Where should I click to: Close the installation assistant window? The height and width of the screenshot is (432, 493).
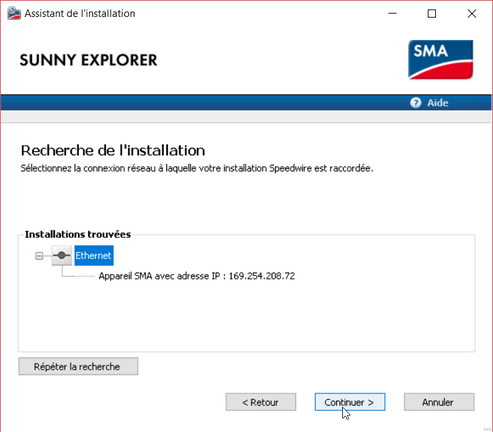click(x=472, y=14)
